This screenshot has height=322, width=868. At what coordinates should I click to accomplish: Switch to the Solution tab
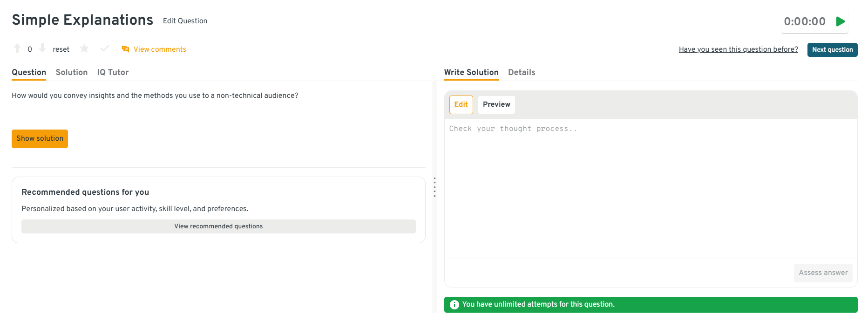[x=72, y=72]
